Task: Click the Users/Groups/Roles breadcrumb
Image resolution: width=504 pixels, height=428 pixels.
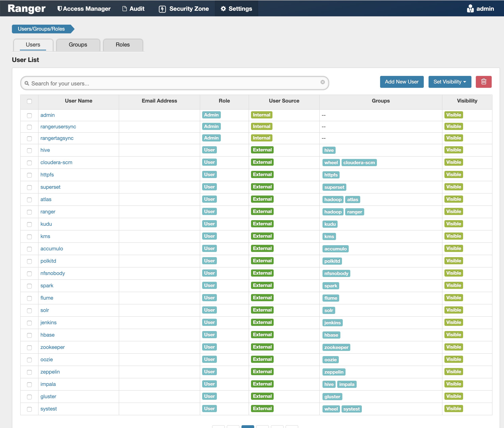Action: (x=41, y=29)
